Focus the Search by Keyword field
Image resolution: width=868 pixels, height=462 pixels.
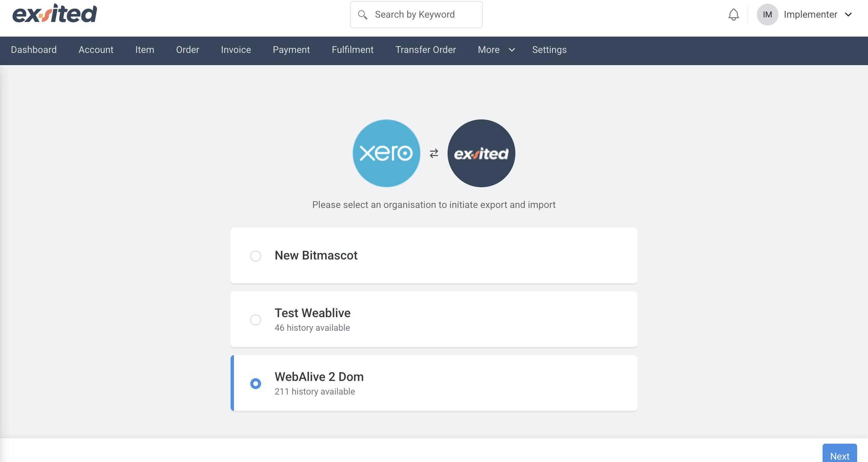point(416,15)
